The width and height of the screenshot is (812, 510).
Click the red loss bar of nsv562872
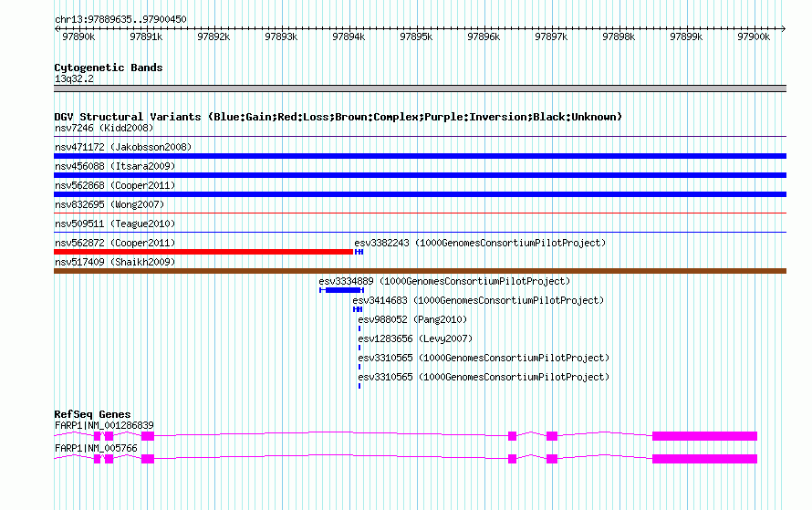tap(203, 252)
